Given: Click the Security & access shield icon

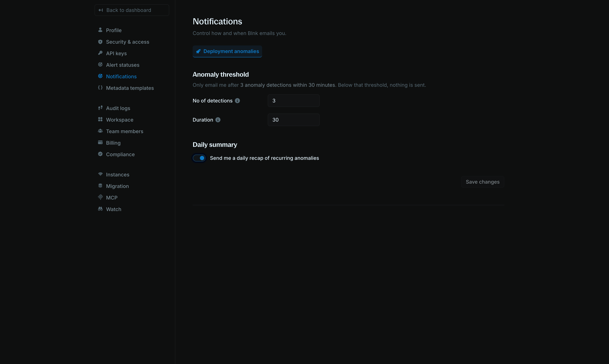Looking at the screenshot, I should pyautogui.click(x=100, y=42).
